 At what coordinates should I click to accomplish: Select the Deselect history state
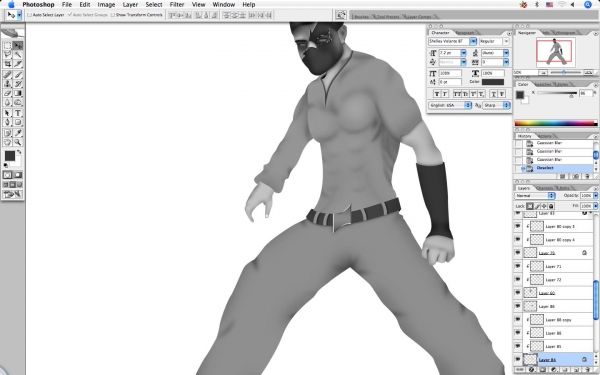pyautogui.click(x=555, y=168)
